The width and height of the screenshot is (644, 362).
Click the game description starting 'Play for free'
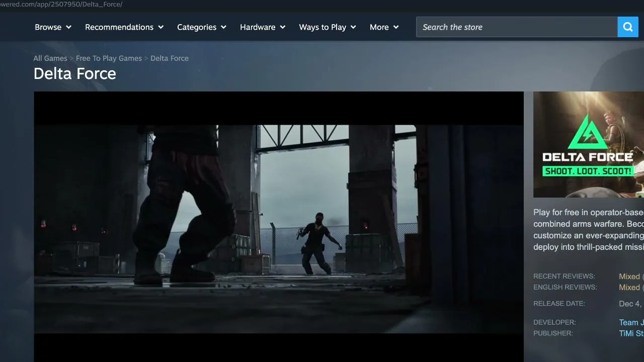click(589, 230)
